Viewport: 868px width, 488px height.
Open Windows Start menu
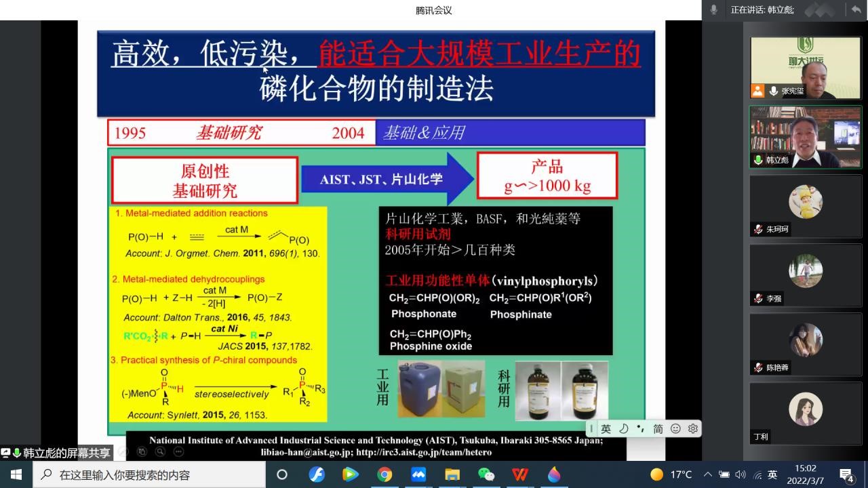click(x=16, y=474)
